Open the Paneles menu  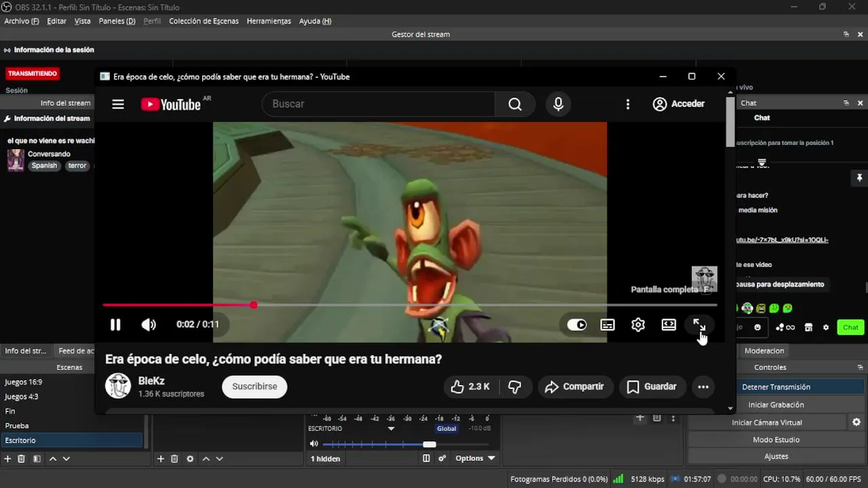(x=117, y=21)
